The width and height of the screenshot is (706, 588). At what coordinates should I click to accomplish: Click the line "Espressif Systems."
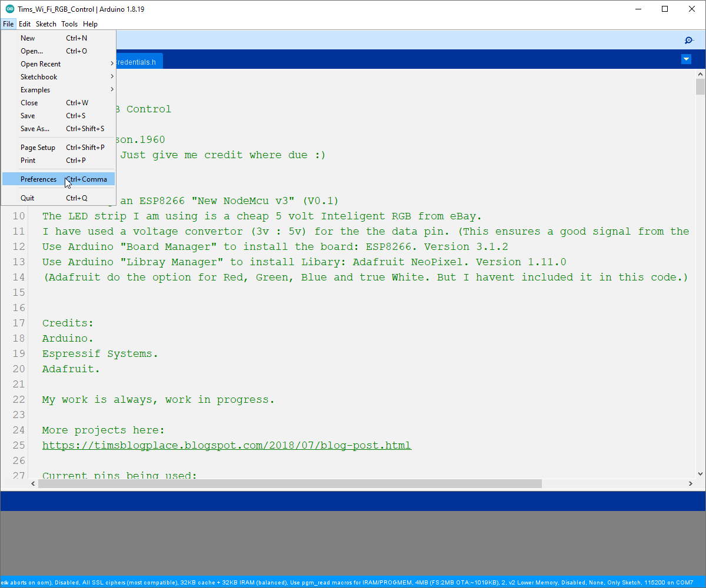[x=100, y=353]
